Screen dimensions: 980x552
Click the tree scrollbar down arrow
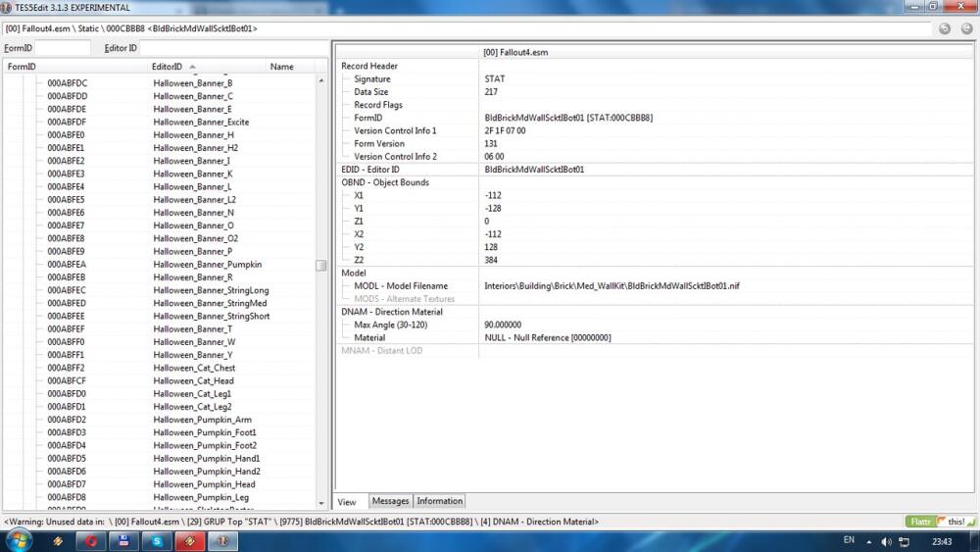pos(321,503)
